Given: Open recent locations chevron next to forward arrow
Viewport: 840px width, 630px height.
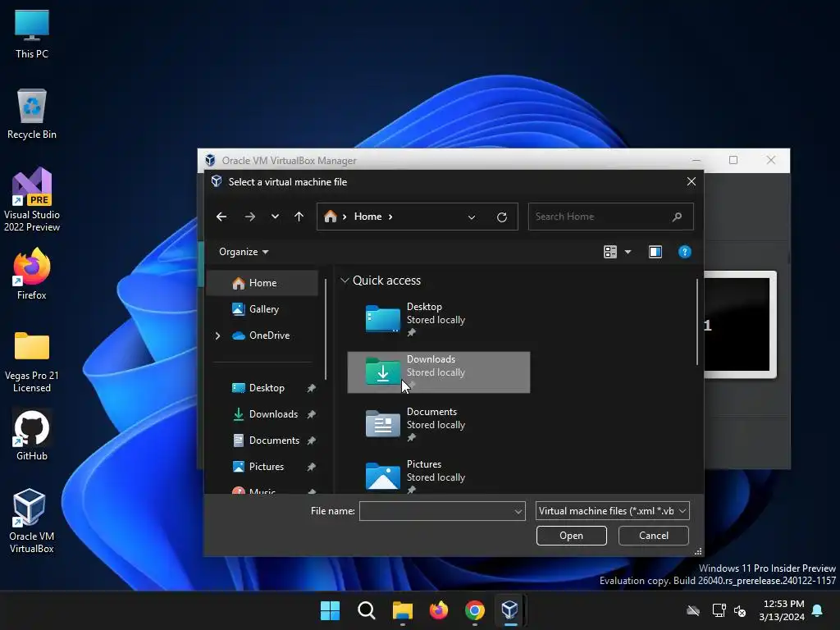Looking at the screenshot, I should point(275,217).
